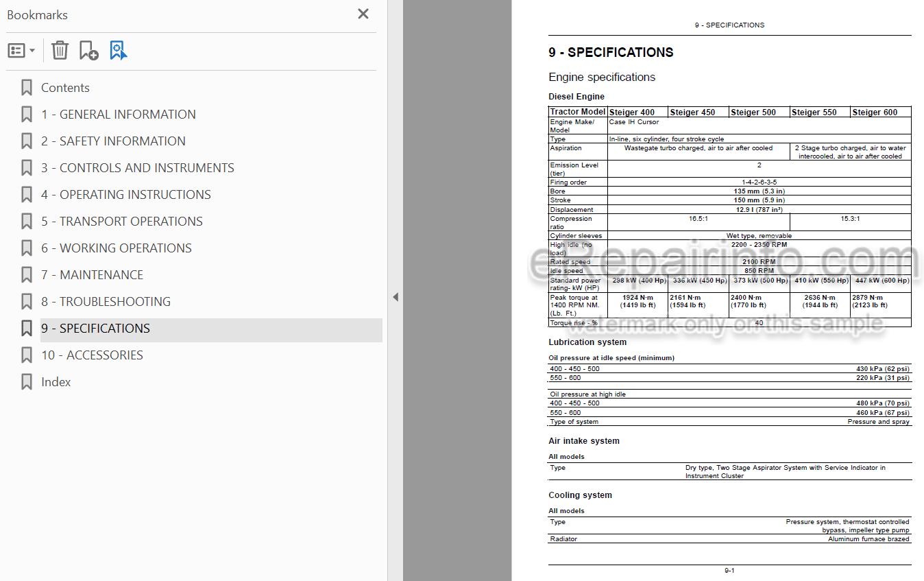
Task: Expand the options dropdown arrow in bookmarks toolbar
Action: [32, 51]
